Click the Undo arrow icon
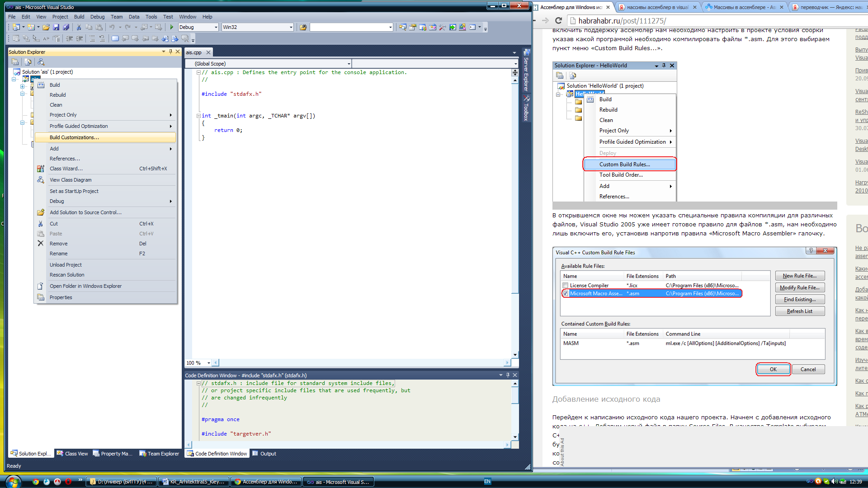 point(112,27)
